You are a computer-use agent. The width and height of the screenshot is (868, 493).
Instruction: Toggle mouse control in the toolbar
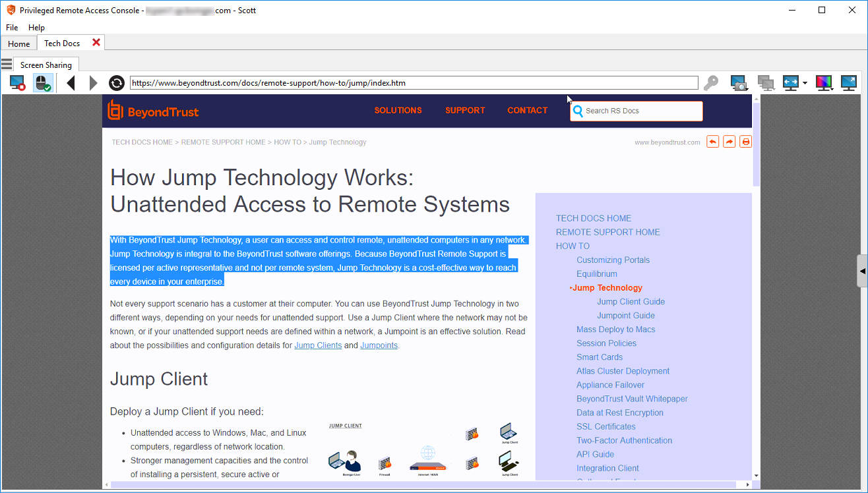pyautogui.click(x=43, y=83)
